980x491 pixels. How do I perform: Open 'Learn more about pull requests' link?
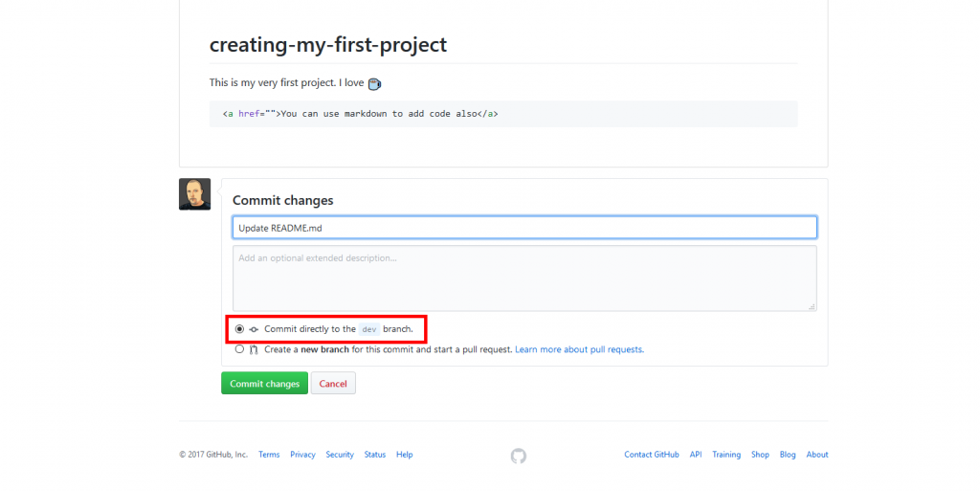(x=579, y=349)
